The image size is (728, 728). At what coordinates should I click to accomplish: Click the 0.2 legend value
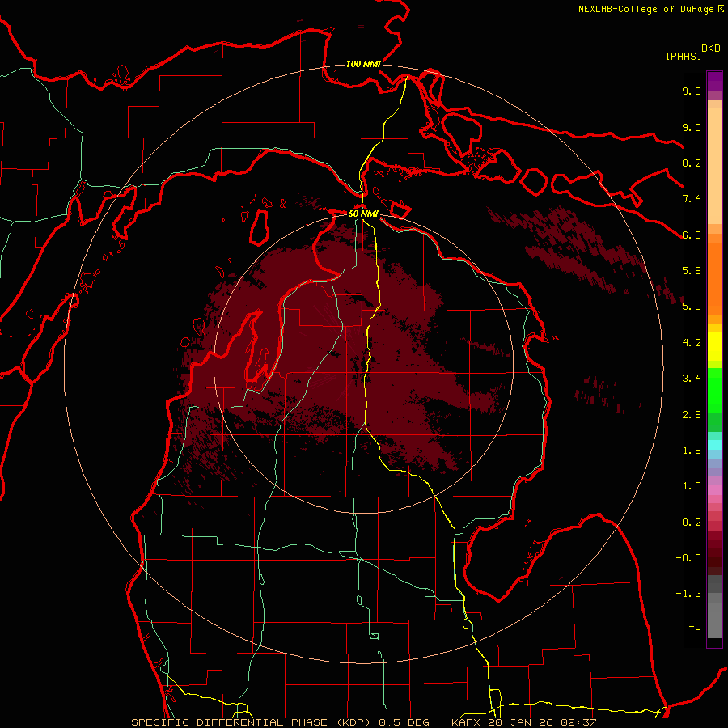pyautogui.click(x=692, y=523)
